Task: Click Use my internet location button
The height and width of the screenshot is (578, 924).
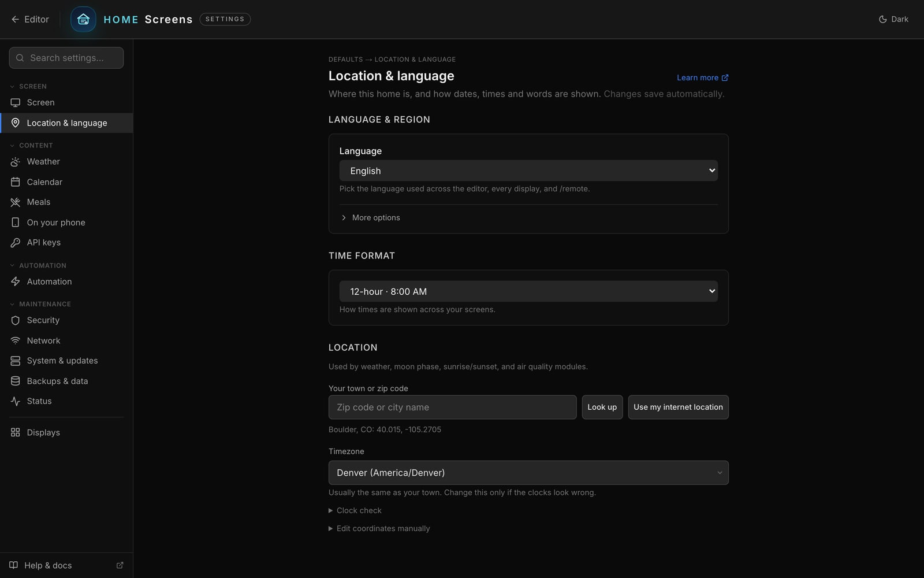Action: click(x=678, y=407)
